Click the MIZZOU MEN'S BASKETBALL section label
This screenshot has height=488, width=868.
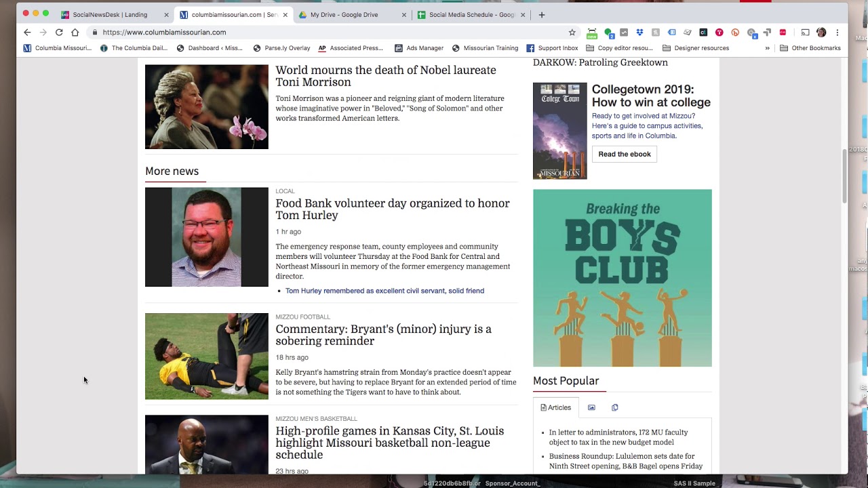pos(316,419)
